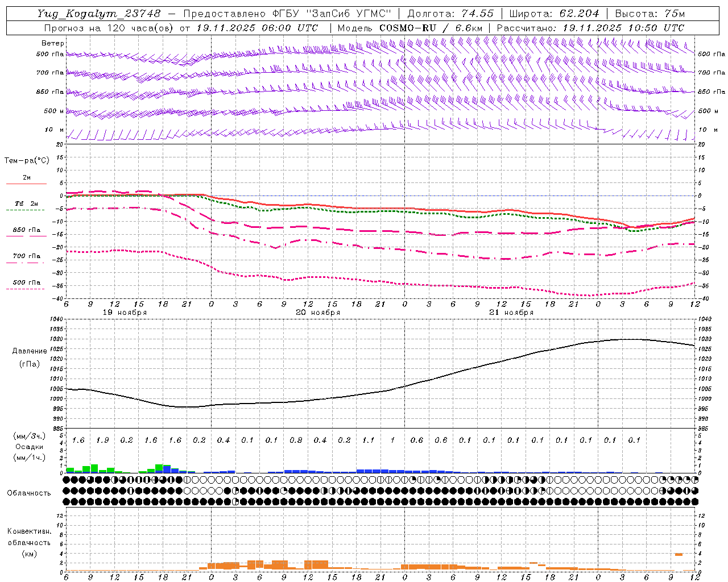Click the Рассчитано: 19.11.2025 10:50 UTC text
The image size is (728, 582).
pos(590,28)
